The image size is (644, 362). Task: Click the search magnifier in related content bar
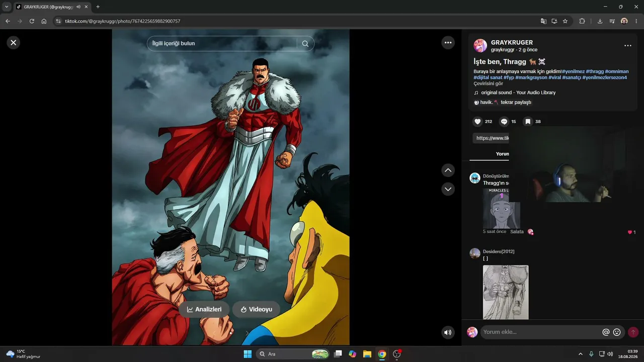[x=305, y=44]
